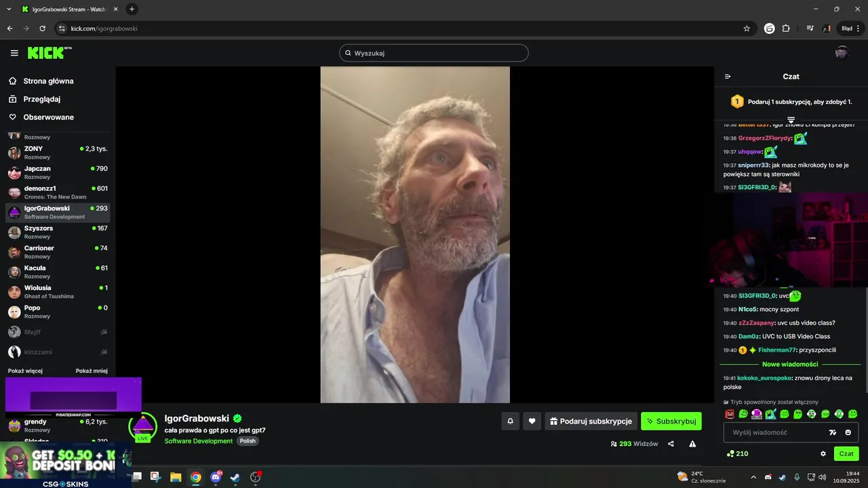Expand pinned gift-subscription banner handle
Viewport: 868px width, 488px height.
[x=791, y=120]
